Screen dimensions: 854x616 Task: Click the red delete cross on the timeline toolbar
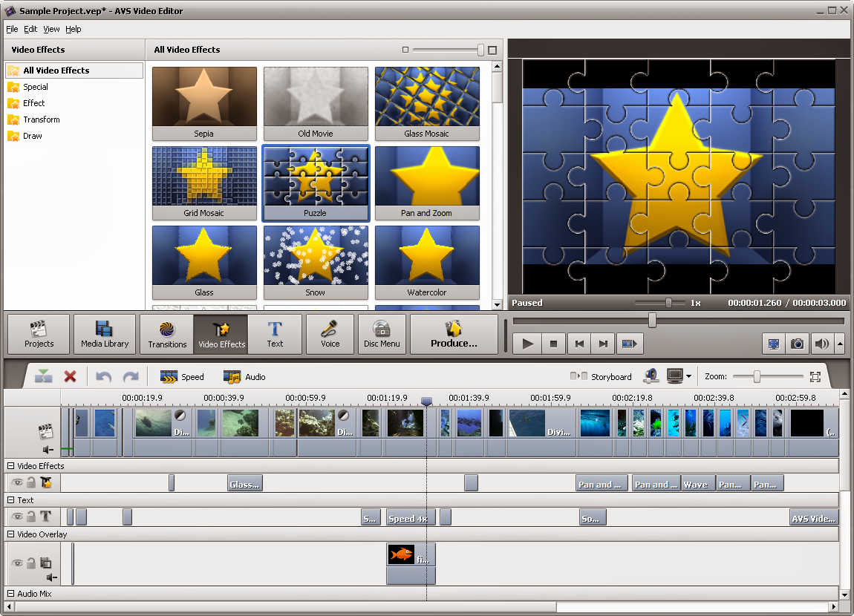71,376
